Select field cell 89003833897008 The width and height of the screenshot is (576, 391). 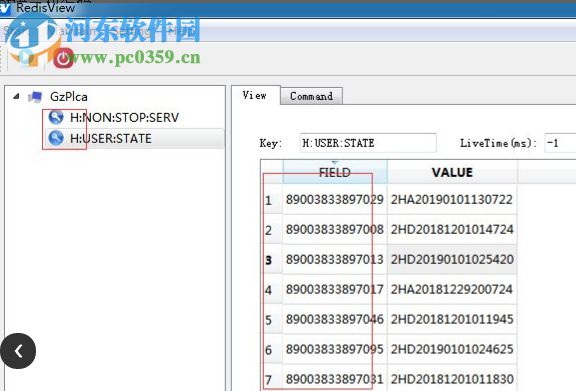tap(335, 230)
